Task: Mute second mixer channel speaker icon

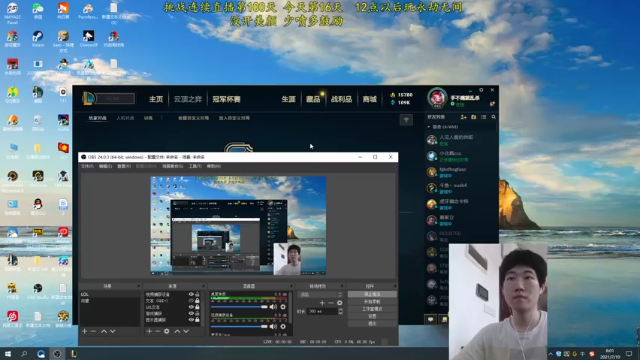Action: (x=273, y=326)
